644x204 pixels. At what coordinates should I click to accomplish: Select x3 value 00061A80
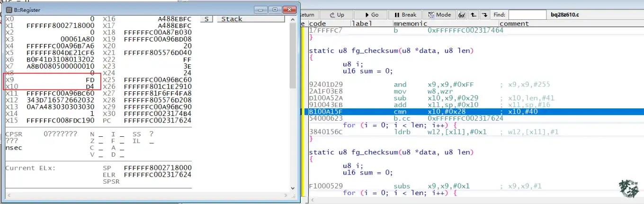click(x=78, y=39)
